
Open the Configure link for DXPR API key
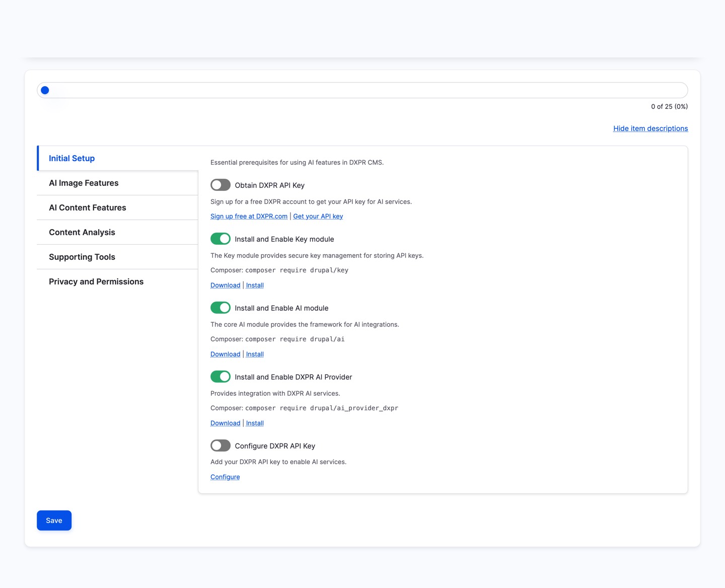click(225, 477)
